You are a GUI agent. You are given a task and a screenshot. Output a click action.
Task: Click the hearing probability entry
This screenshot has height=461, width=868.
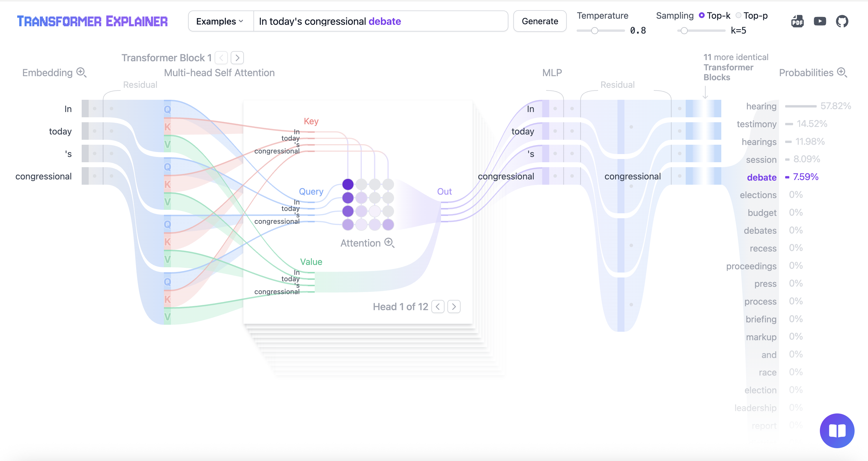coord(761,106)
